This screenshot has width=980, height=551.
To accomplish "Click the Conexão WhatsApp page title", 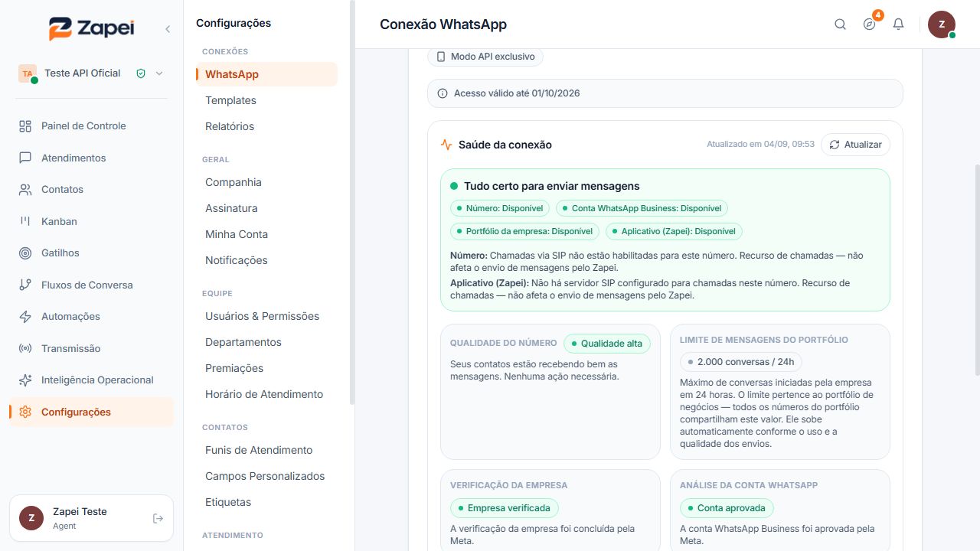I will pos(443,24).
